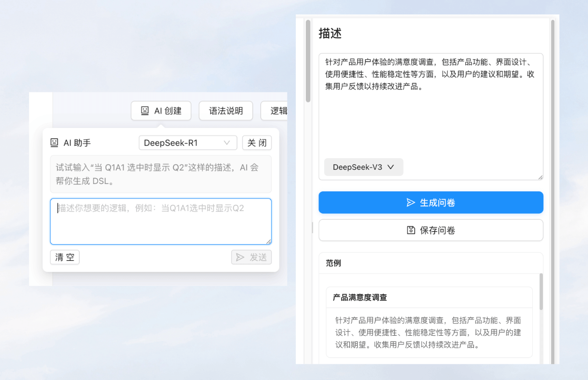Click the paper plane icon beside 发送
Screen dimensions: 588x380
[x=241, y=257]
